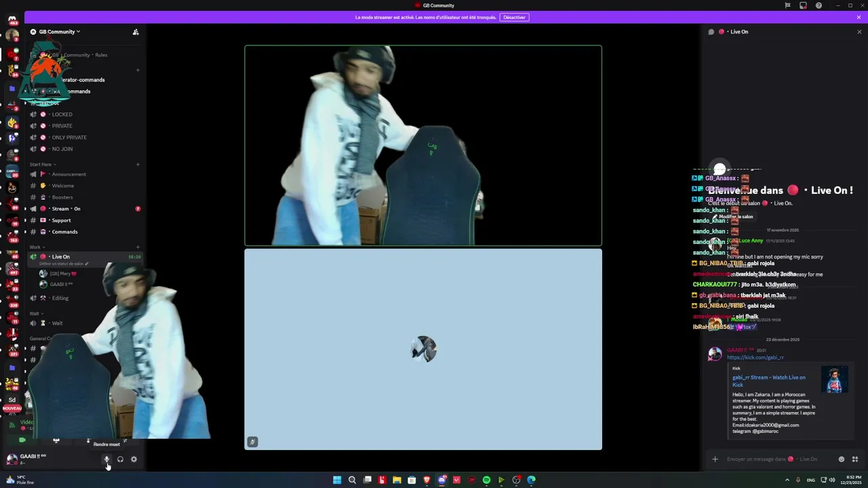
Task: Collapse the Start Here category
Action: click(x=42, y=164)
